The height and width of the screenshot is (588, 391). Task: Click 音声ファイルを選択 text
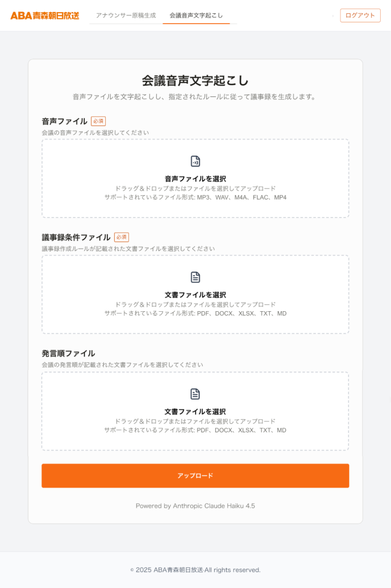[195, 179]
